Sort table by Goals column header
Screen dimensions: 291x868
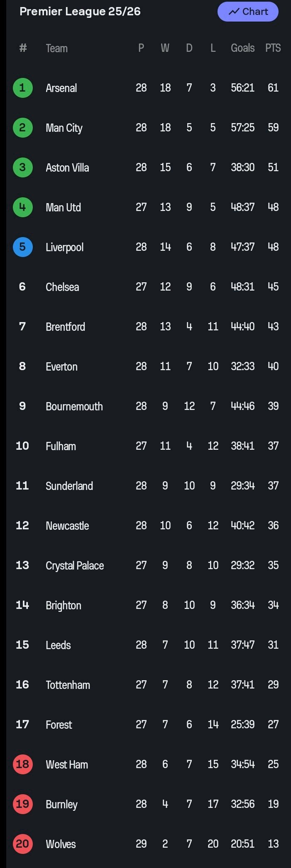tap(242, 48)
